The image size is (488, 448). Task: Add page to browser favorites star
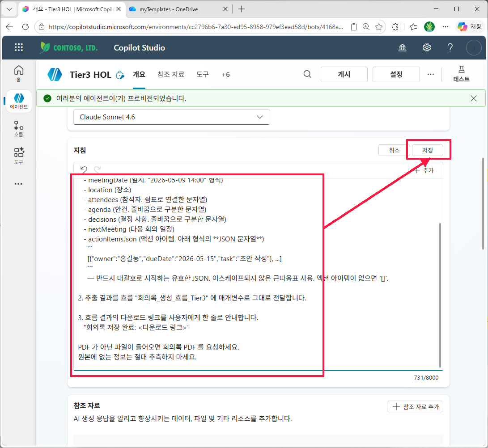(x=379, y=27)
